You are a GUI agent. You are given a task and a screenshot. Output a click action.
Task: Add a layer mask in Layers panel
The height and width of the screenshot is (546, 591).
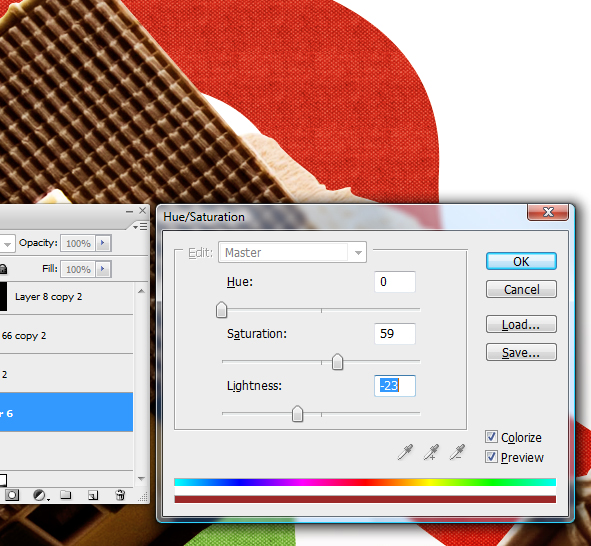point(12,495)
